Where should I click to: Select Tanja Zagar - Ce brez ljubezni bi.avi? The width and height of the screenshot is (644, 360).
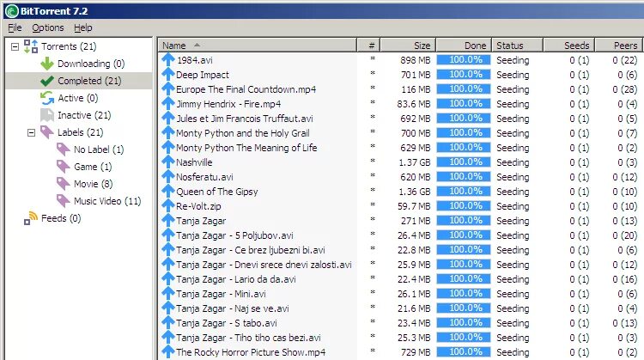click(251, 250)
